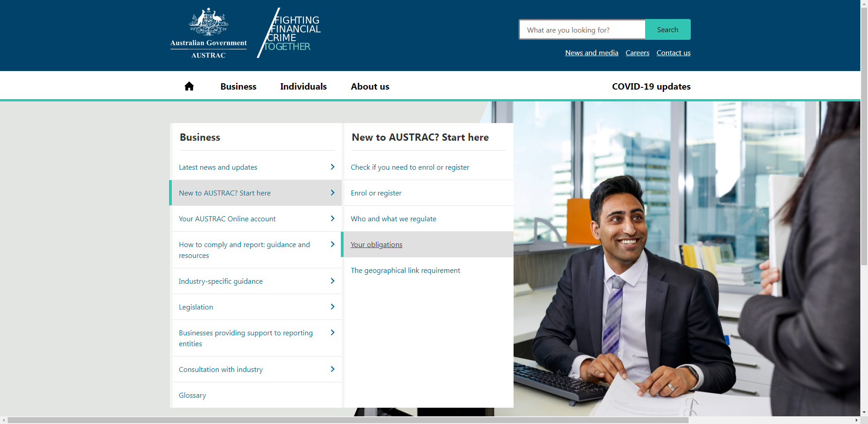Click the Fighting Financial Crime Together logo
Viewport: 868px width, 424px height.
289,33
